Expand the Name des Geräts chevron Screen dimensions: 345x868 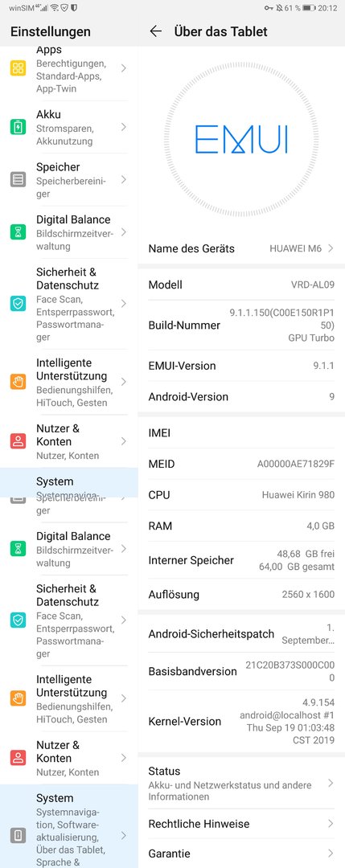pyautogui.click(x=331, y=248)
